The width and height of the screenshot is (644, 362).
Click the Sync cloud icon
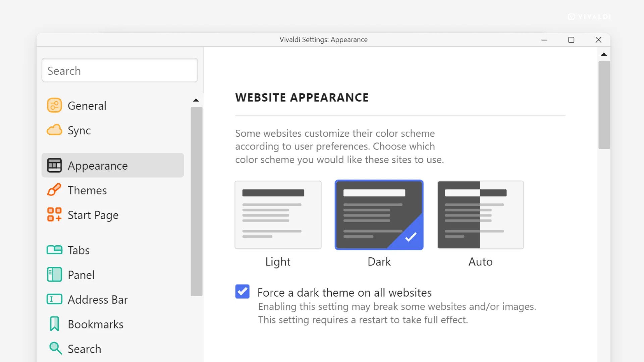[54, 130]
